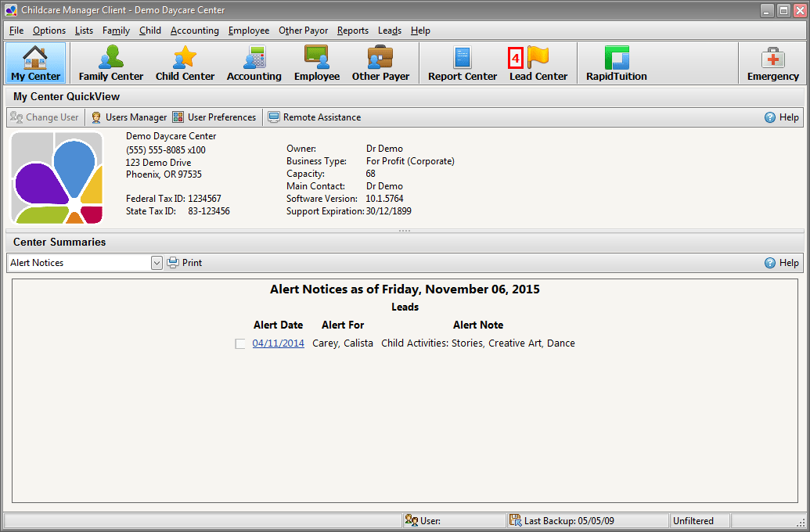Open the Family menu
Screen dimensions: 810x532
(117, 31)
